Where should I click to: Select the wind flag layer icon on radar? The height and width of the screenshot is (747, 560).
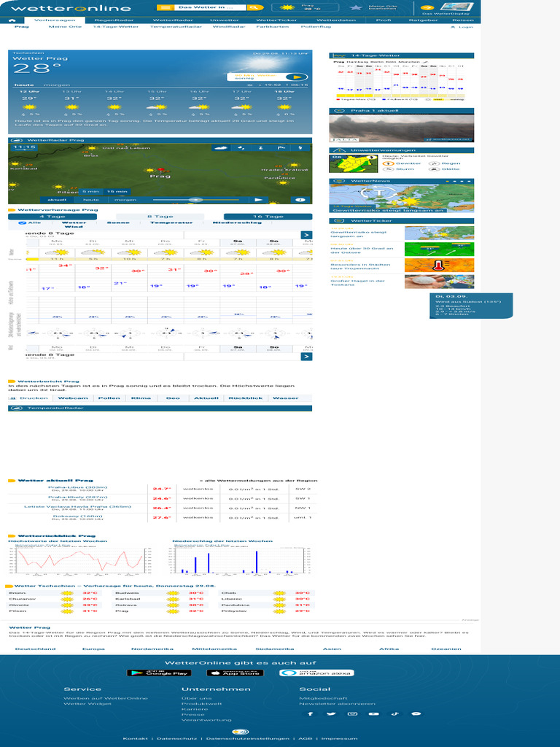(281, 147)
